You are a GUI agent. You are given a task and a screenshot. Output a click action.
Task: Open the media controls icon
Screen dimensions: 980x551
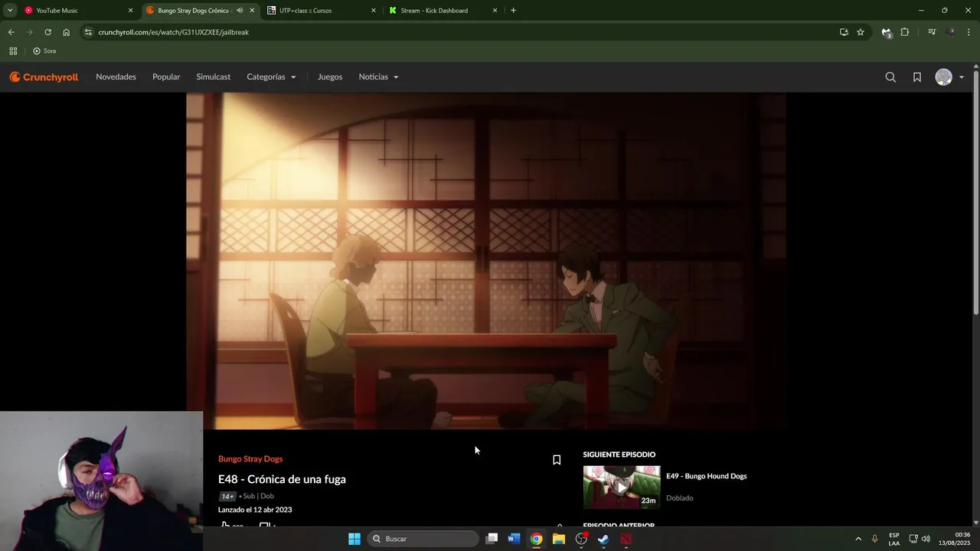(932, 32)
